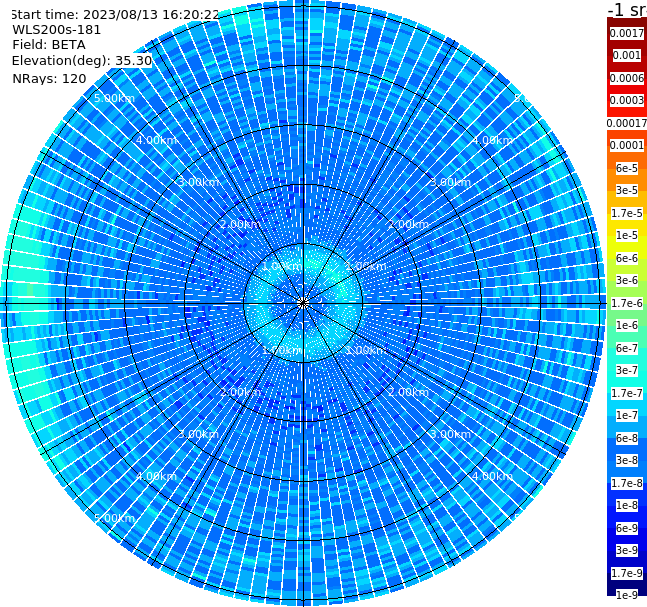
Task: Select the 6e-7 colorbar label
Action: pyautogui.click(x=627, y=348)
